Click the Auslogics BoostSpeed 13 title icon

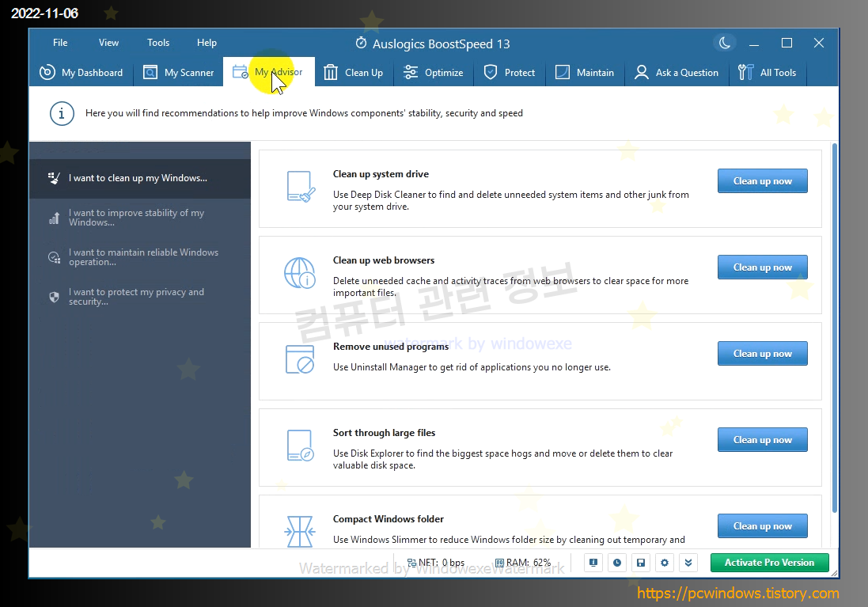click(x=361, y=43)
